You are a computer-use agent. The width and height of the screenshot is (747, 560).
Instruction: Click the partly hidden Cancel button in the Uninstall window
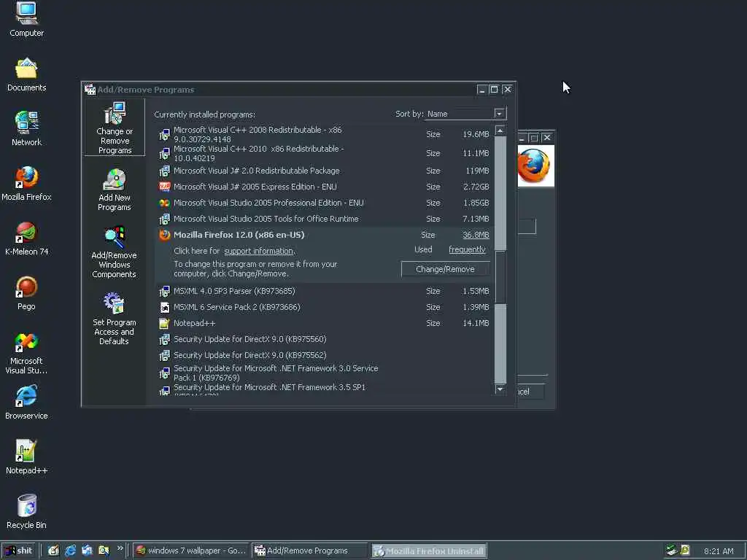[530, 392]
